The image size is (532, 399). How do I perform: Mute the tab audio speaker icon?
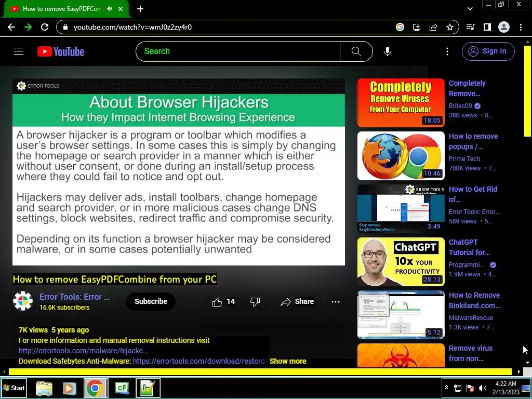[109, 9]
